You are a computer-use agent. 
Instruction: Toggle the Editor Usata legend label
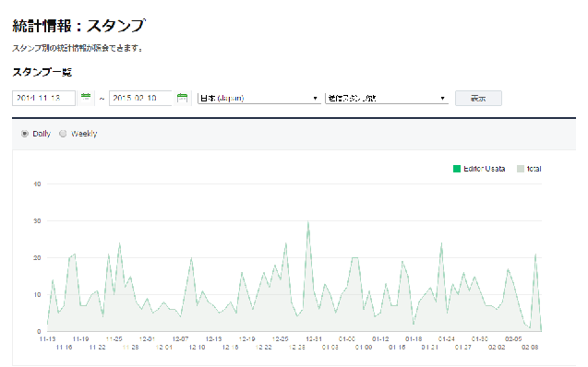pyautogui.click(x=484, y=169)
